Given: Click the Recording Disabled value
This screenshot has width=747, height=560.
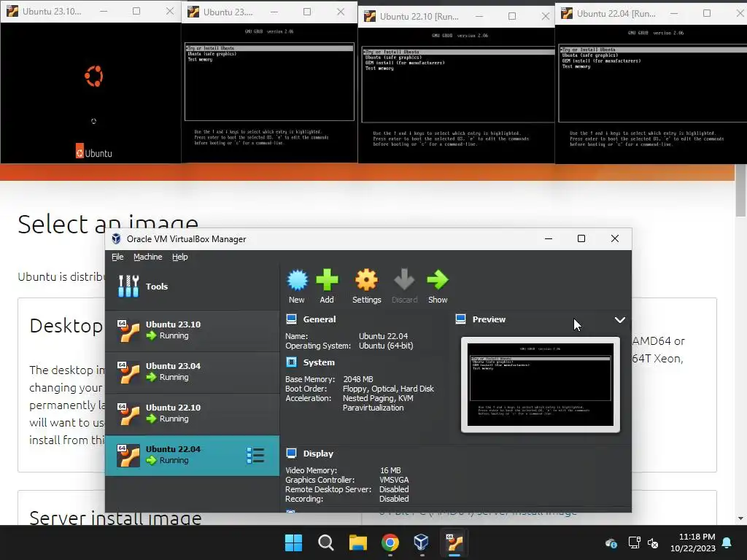Looking at the screenshot, I should (x=394, y=499).
